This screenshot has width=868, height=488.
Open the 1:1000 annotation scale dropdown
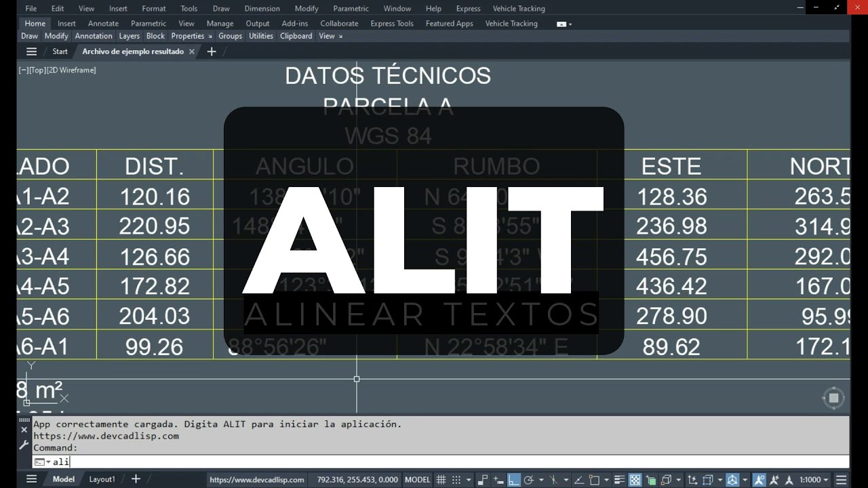click(814, 480)
